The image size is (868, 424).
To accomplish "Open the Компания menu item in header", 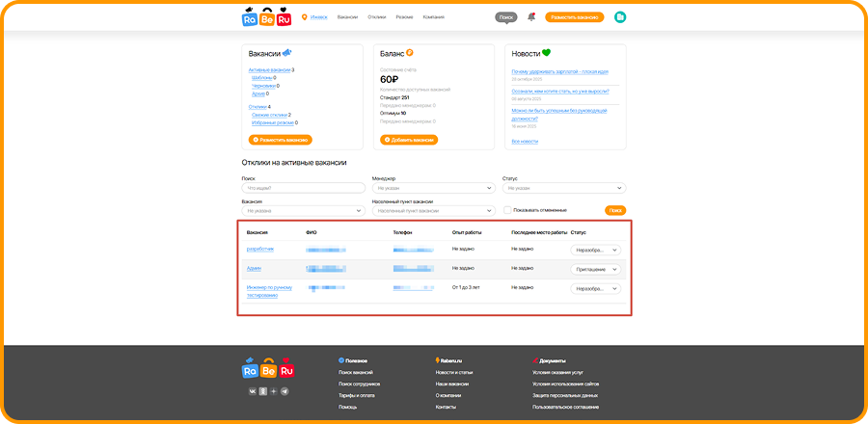I will click(x=434, y=17).
